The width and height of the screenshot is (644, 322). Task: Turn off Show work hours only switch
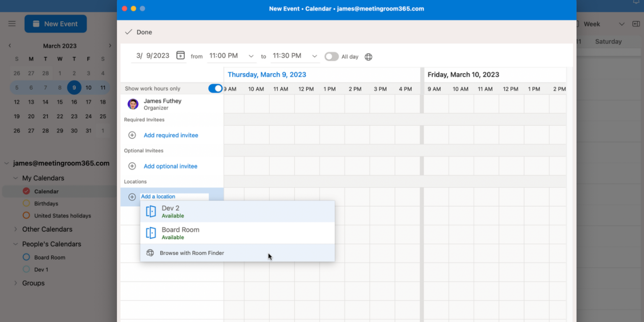coord(215,88)
